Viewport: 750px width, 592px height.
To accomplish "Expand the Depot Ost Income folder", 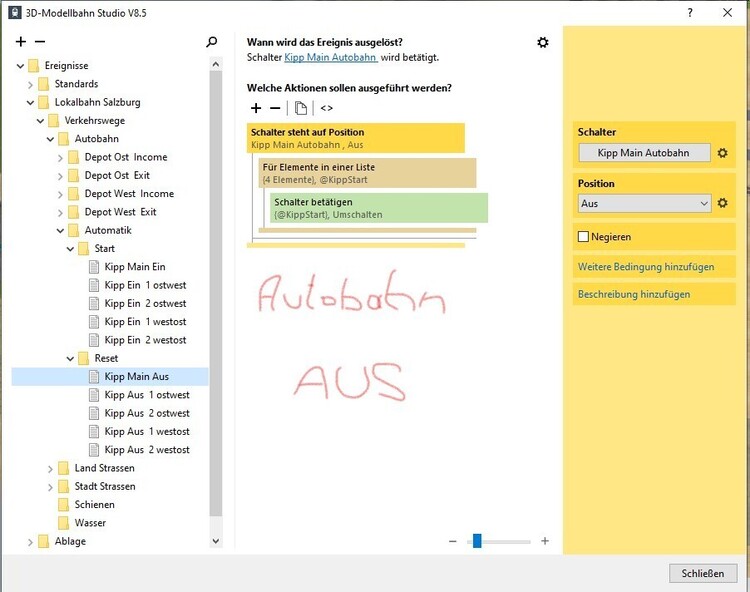I will [x=60, y=158].
